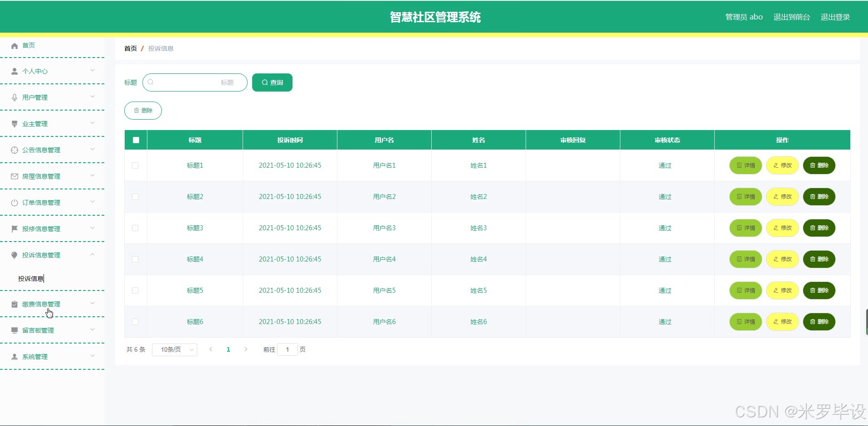Viewport: 868px width, 426px height.
Task: Click the 前往 page number input
Action: 288,349
